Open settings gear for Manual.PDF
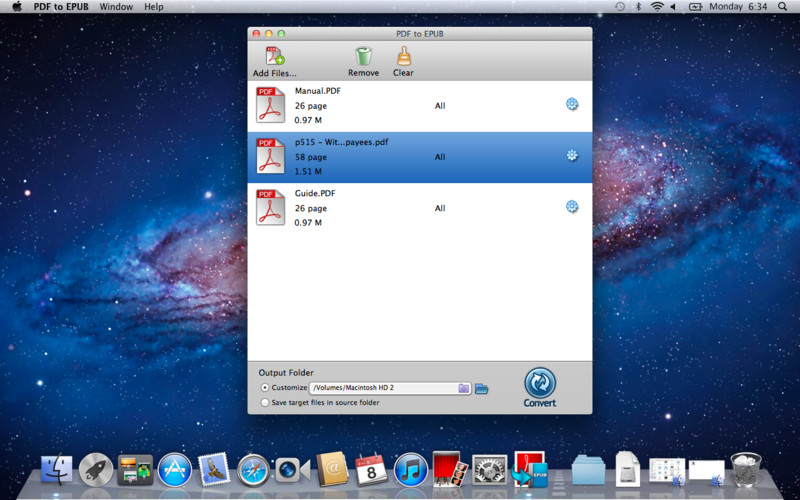Screen dimensions: 800x500 point(572,104)
